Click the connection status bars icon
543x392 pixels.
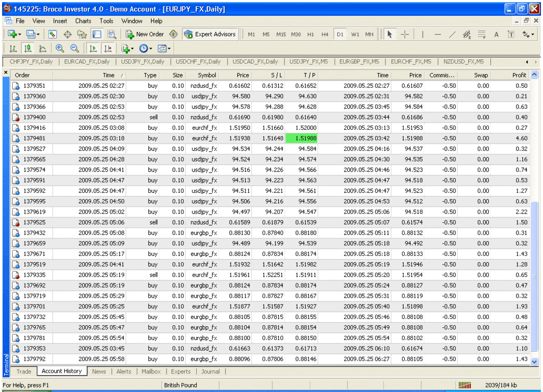tap(465, 385)
